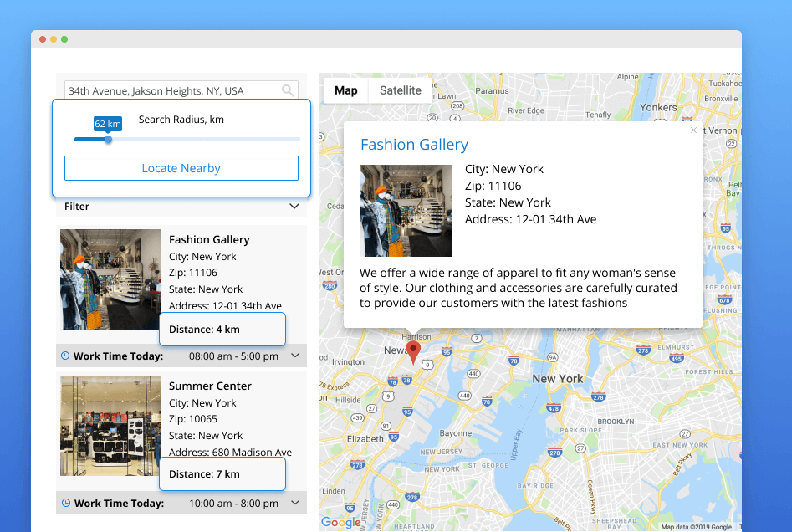Select the Fashion Gallery store thumbnail in list

pos(110,279)
